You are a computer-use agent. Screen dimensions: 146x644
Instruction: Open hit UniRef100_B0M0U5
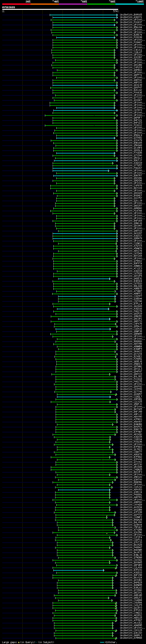pyautogui.click(x=131, y=15)
